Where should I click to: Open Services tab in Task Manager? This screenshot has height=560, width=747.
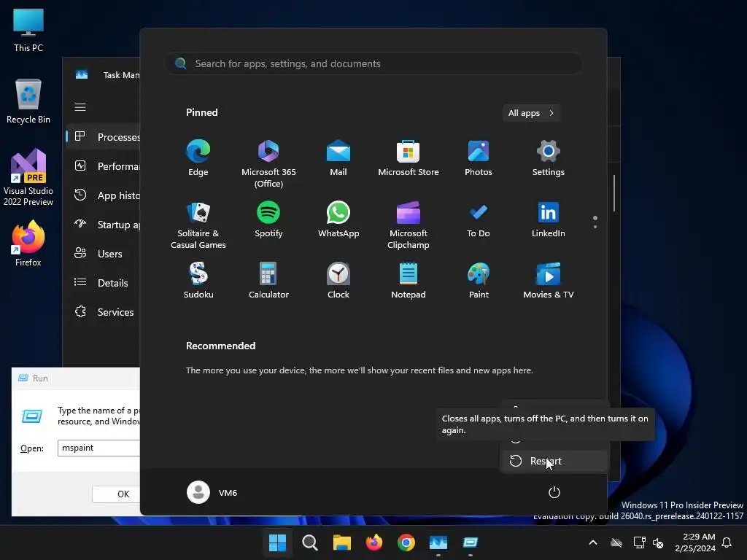coord(104,312)
